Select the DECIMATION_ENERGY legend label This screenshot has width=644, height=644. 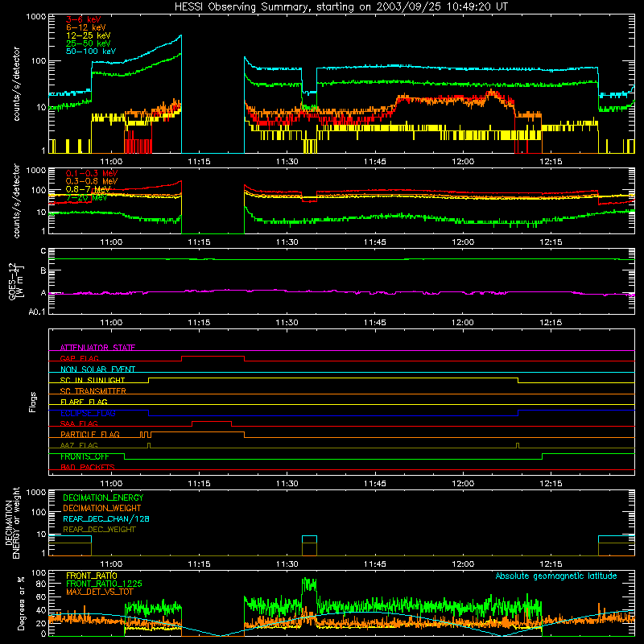[103, 497]
